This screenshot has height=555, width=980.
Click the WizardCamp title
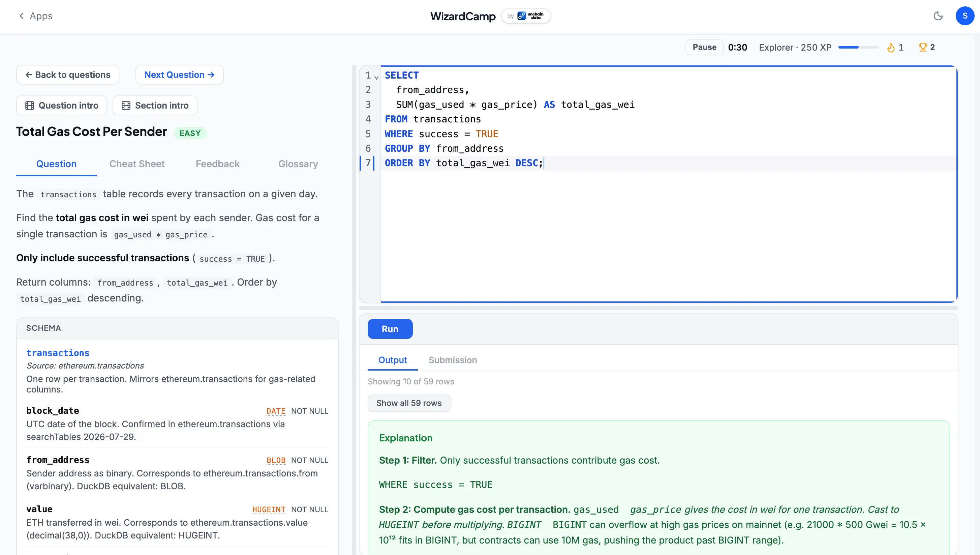[x=463, y=16]
